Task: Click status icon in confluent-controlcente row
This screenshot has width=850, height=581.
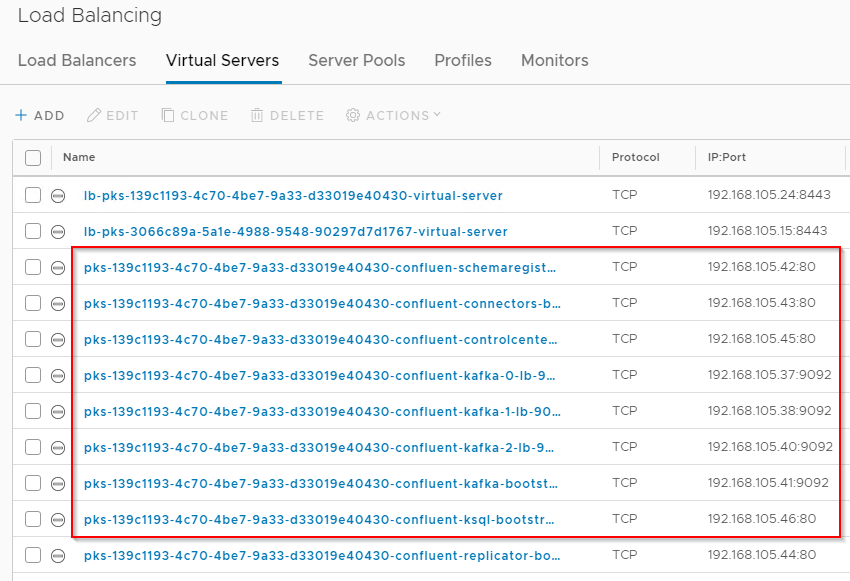Action: [58, 340]
